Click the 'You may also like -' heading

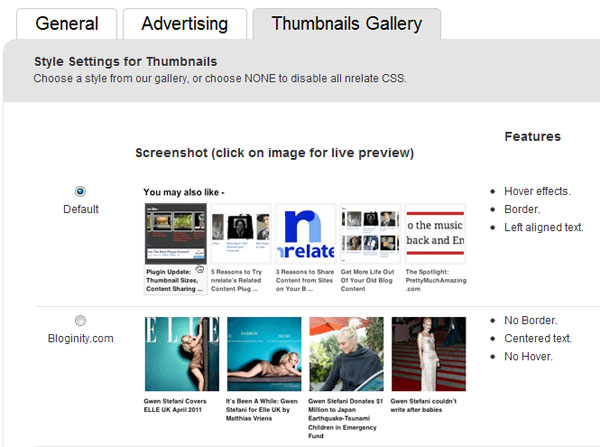pyautogui.click(x=184, y=192)
